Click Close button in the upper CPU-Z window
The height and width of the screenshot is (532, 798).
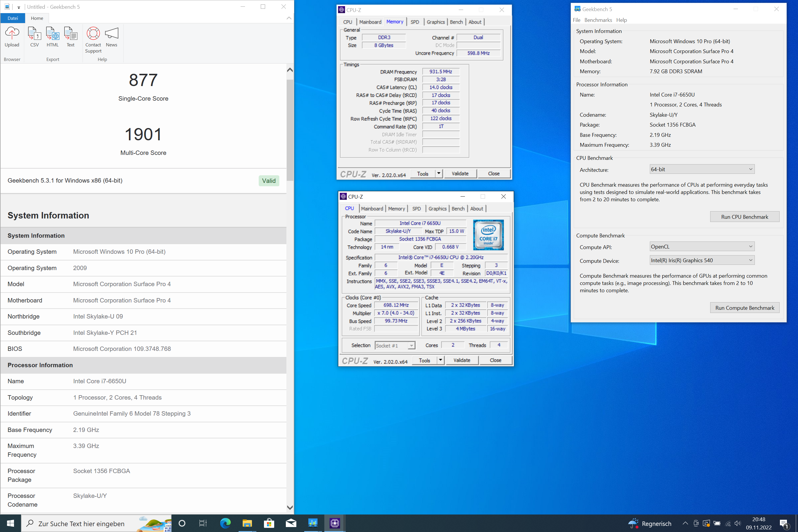point(494,174)
